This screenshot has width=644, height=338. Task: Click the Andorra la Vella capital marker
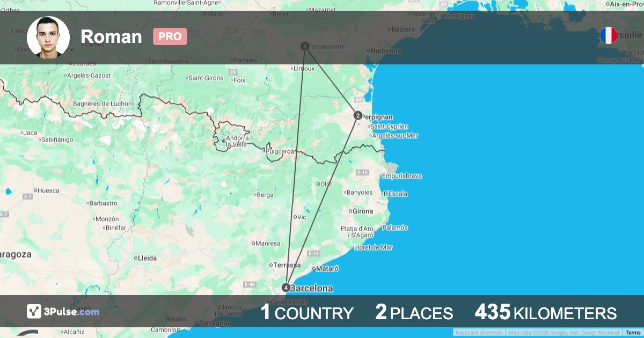click(224, 141)
